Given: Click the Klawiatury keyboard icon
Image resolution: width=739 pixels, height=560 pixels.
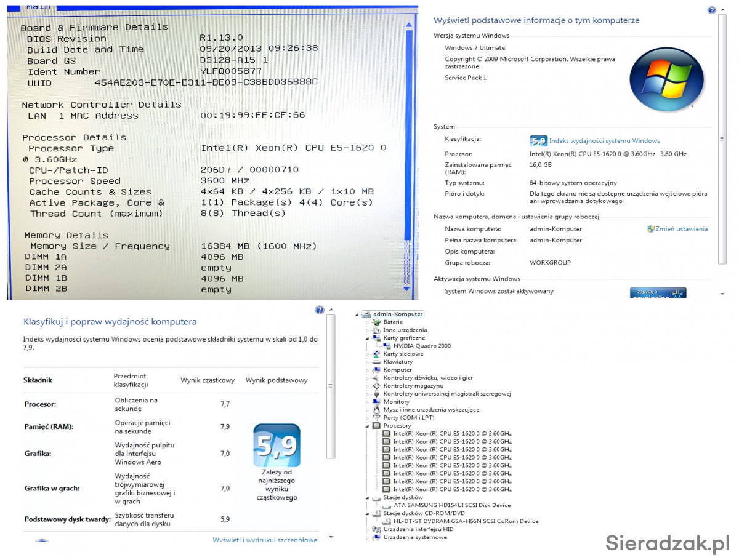Looking at the screenshot, I should [x=376, y=362].
